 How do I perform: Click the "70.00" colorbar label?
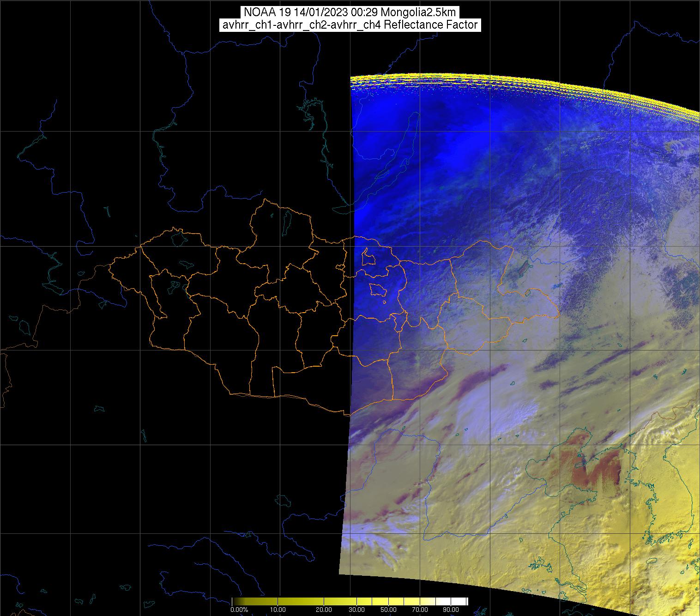tap(419, 610)
